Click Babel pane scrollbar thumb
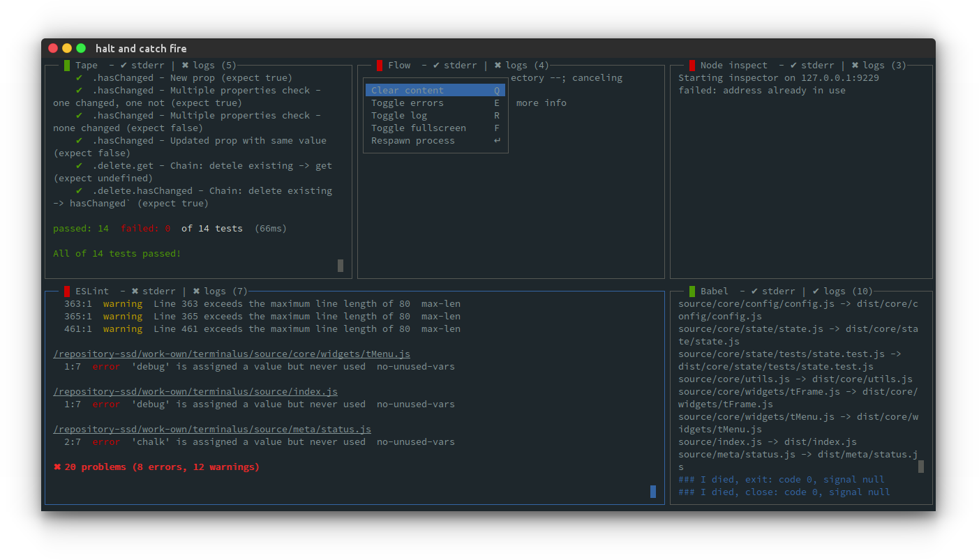The width and height of the screenshot is (979, 560). click(921, 467)
